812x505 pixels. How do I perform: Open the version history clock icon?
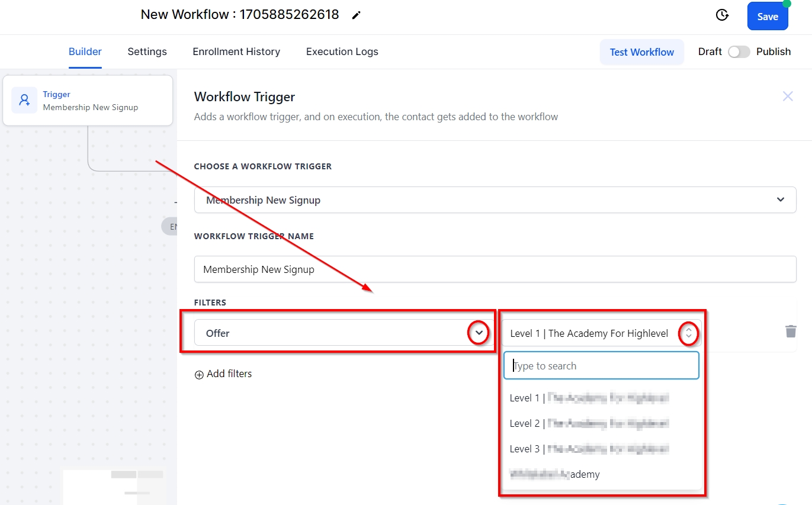pos(722,15)
